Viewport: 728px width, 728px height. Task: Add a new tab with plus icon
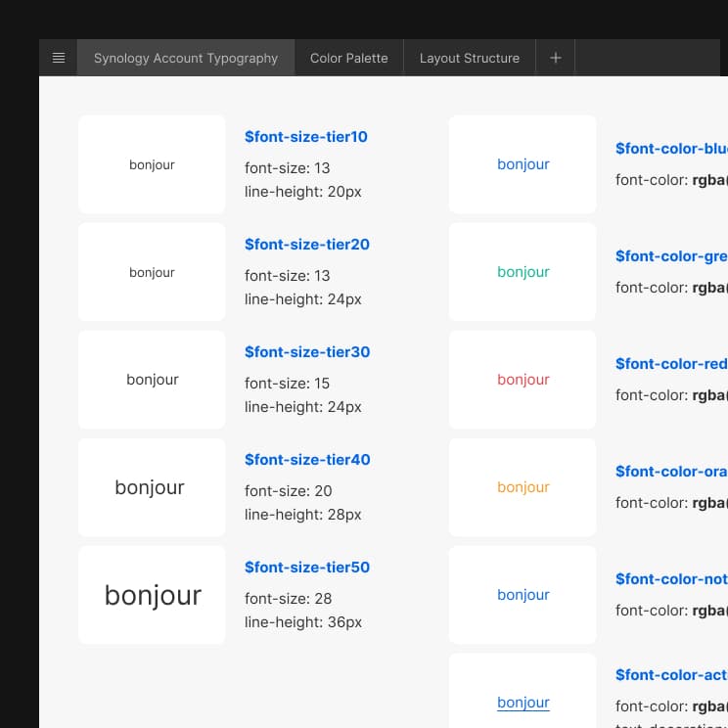[x=555, y=58]
